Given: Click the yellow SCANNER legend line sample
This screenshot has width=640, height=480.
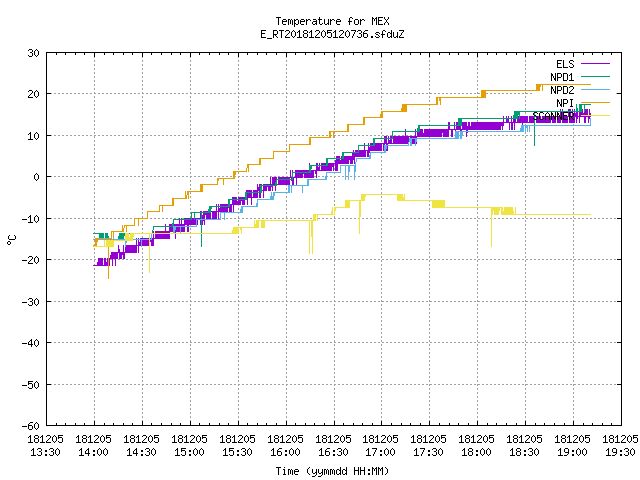Looking at the screenshot, I should click(x=595, y=116).
